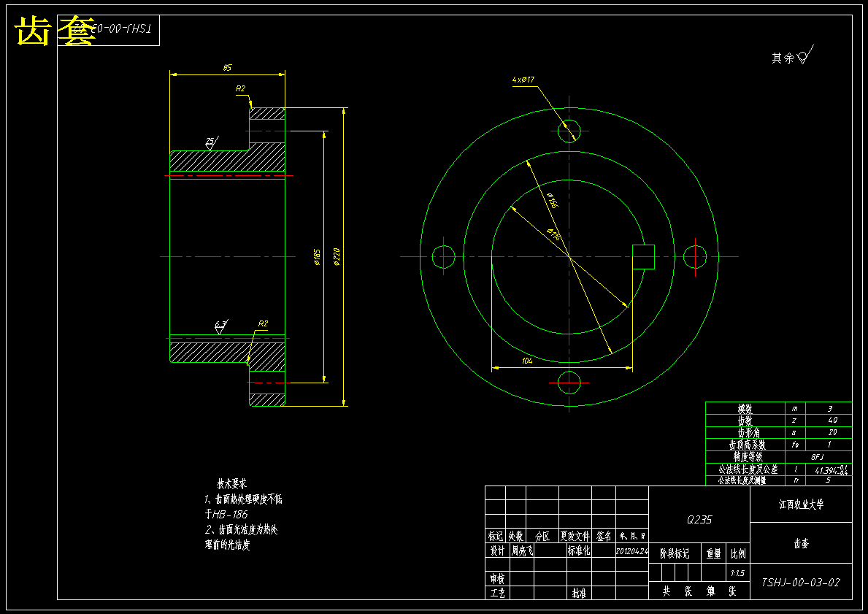This screenshot has width=868, height=614.
Task: Click the value "3" in the 模数 row
Action: click(x=830, y=409)
